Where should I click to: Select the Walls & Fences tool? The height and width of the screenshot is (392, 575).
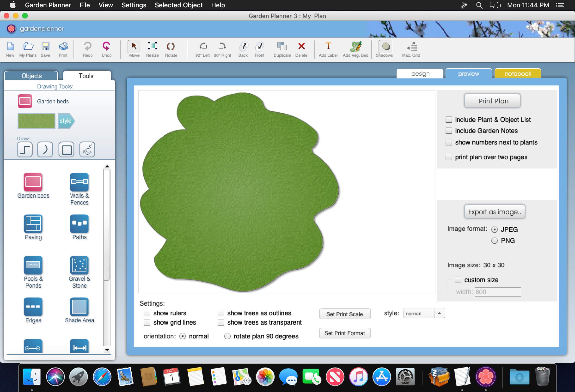[x=79, y=182]
